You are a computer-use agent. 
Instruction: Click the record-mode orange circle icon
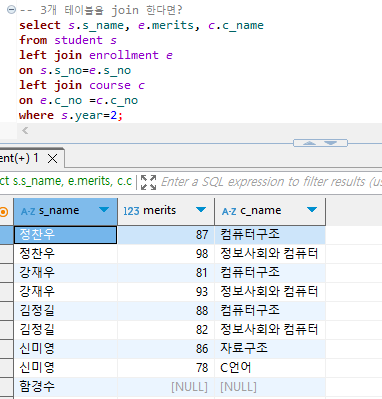[4, 211]
